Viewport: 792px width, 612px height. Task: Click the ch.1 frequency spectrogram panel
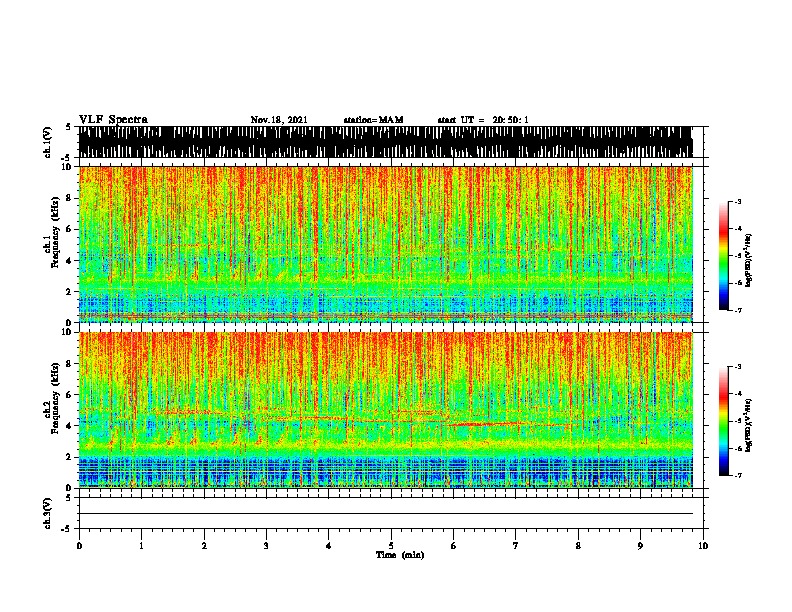pos(386,244)
